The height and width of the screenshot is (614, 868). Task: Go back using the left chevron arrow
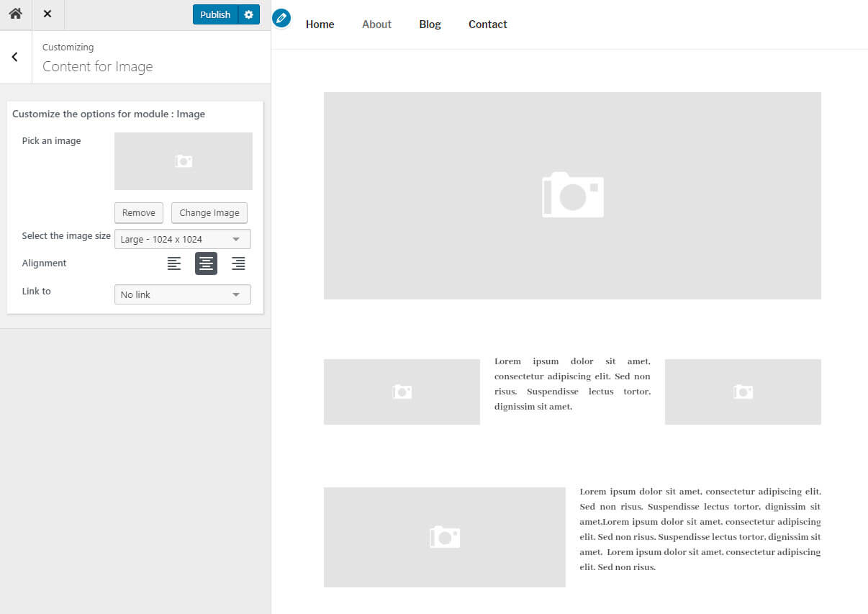pyautogui.click(x=15, y=58)
